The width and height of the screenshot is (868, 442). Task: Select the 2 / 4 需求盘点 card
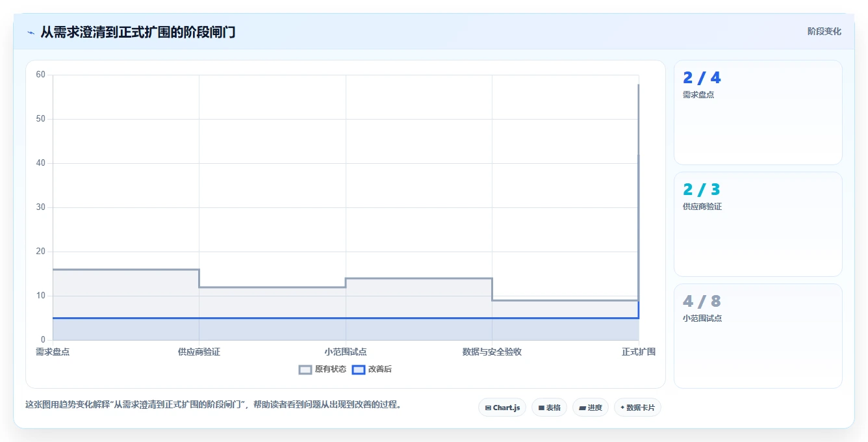click(758, 112)
